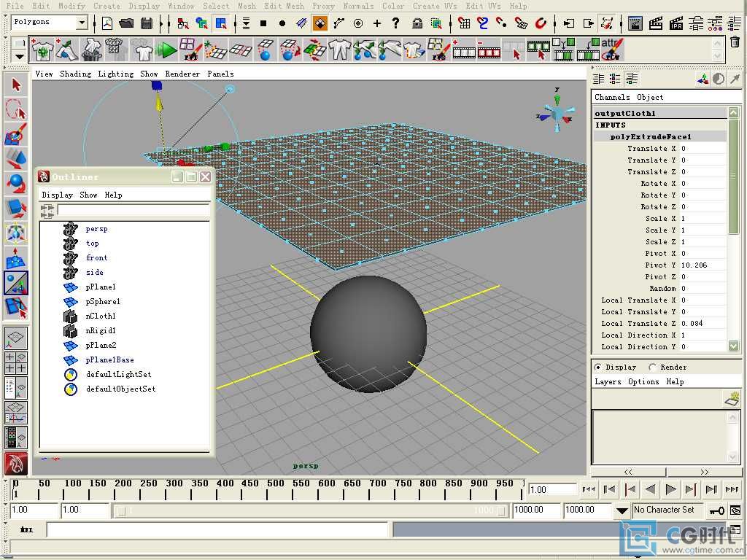The image size is (747, 560).
Task: Click the red magnet snap icon
Action: [541, 23]
